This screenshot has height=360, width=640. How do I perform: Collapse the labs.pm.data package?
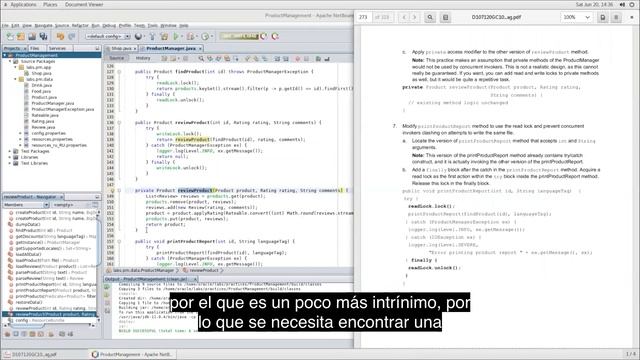pos(16,79)
